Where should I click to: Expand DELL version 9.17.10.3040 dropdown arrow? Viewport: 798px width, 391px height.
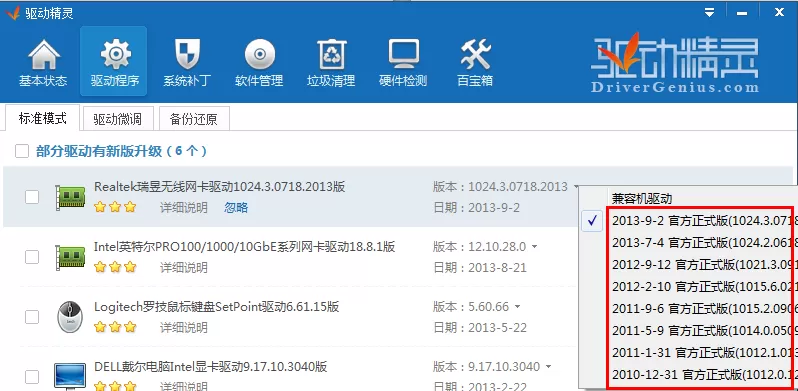[x=548, y=367]
